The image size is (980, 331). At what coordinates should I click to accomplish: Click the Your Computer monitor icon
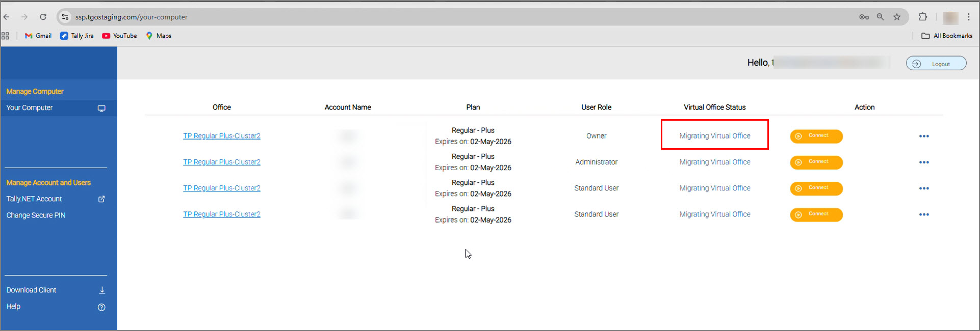click(101, 108)
